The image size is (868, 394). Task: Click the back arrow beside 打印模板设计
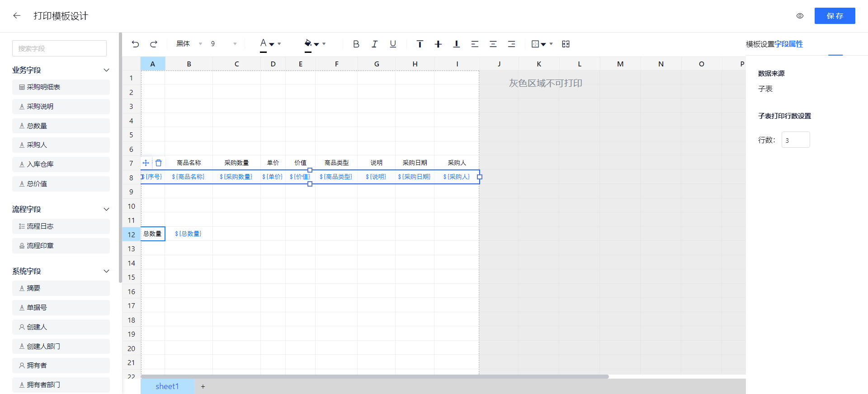coord(17,16)
